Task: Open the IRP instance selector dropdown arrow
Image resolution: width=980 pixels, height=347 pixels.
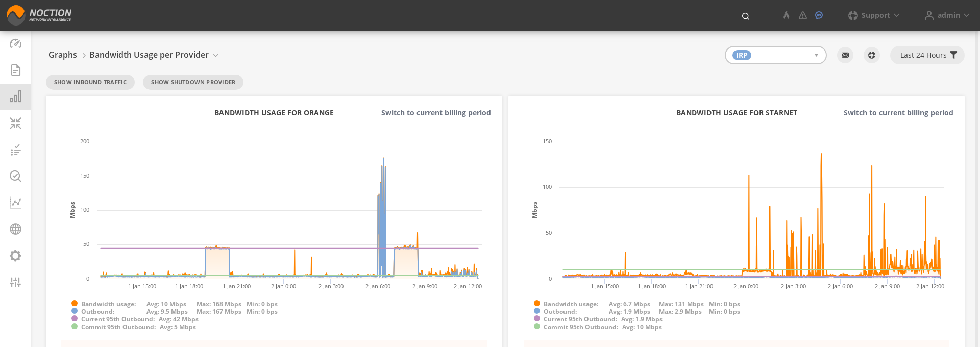Action: [x=816, y=55]
